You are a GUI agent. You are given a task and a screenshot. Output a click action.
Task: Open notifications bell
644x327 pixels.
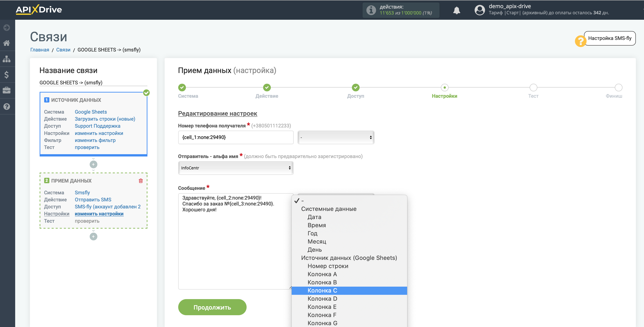pyautogui.click(x=457, y=10)
